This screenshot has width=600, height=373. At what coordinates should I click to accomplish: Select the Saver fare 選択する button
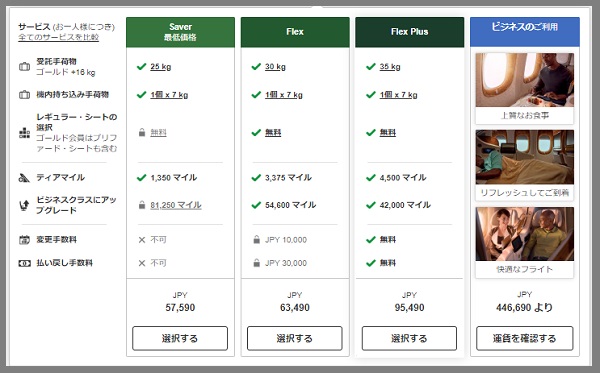pyautogui.click(x=180, y=338)
